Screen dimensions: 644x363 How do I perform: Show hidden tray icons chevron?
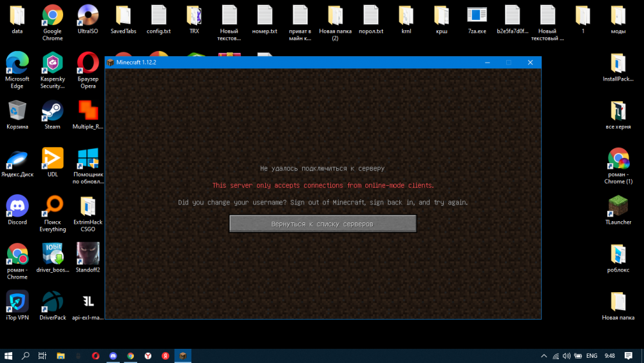pos(544,356)
